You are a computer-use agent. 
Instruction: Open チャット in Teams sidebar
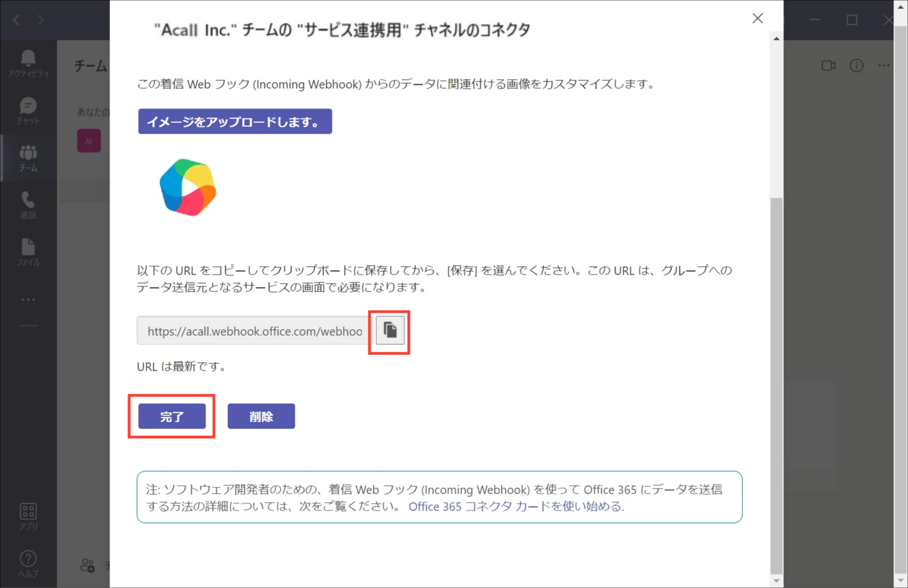(28, 111)
